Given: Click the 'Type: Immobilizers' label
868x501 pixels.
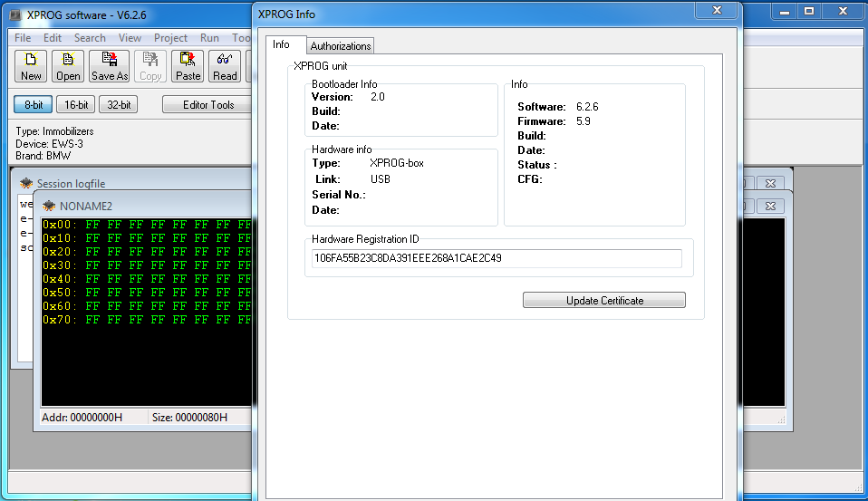Looking at the screenshot, I should click(54, 131).
